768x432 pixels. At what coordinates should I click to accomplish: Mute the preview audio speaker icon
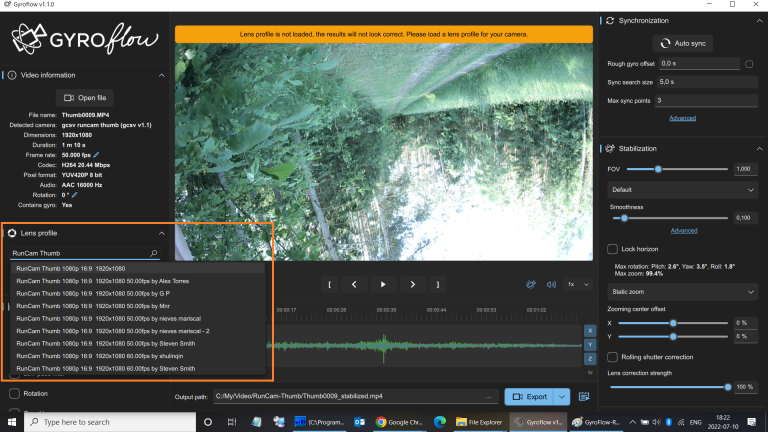click(551, 285)
